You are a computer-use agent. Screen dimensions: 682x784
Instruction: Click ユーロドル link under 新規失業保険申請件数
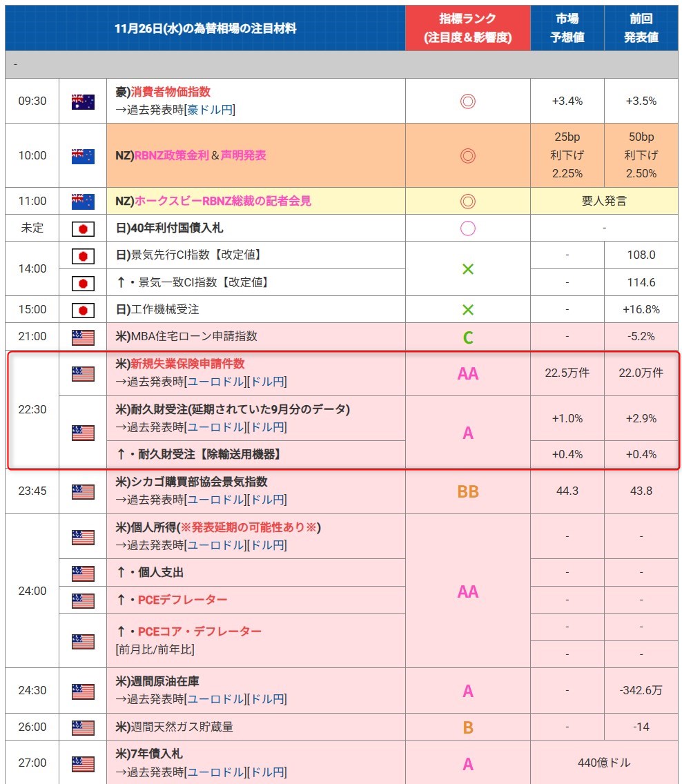(215, 382)
